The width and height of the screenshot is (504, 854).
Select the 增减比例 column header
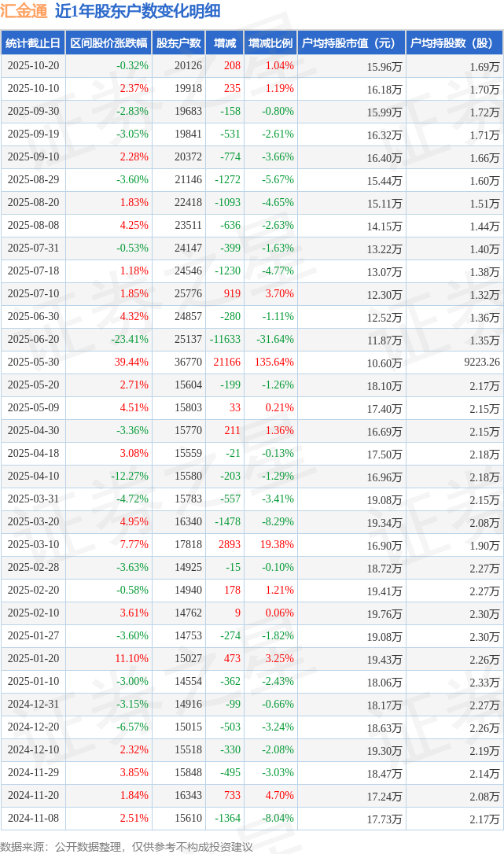coord(270,43)
